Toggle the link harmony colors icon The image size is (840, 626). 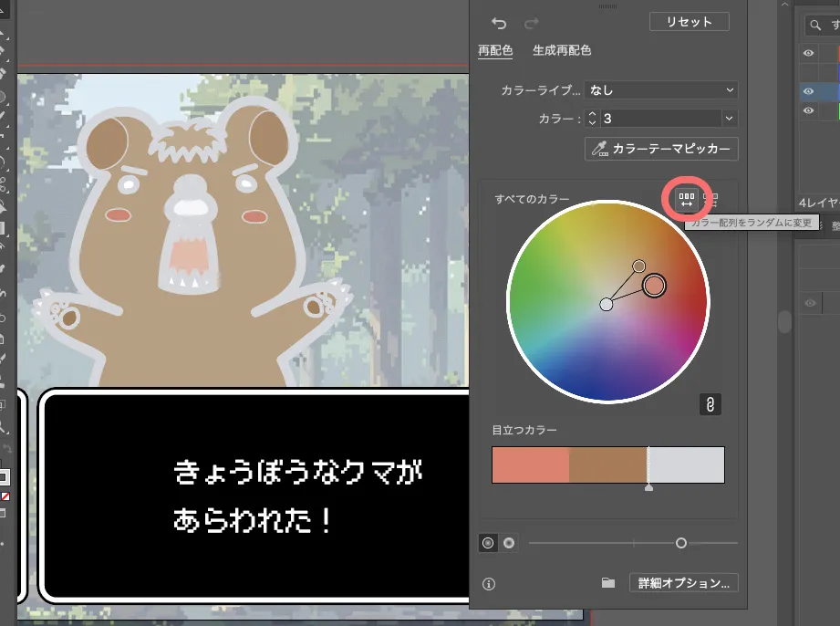(x=710, y=404)
